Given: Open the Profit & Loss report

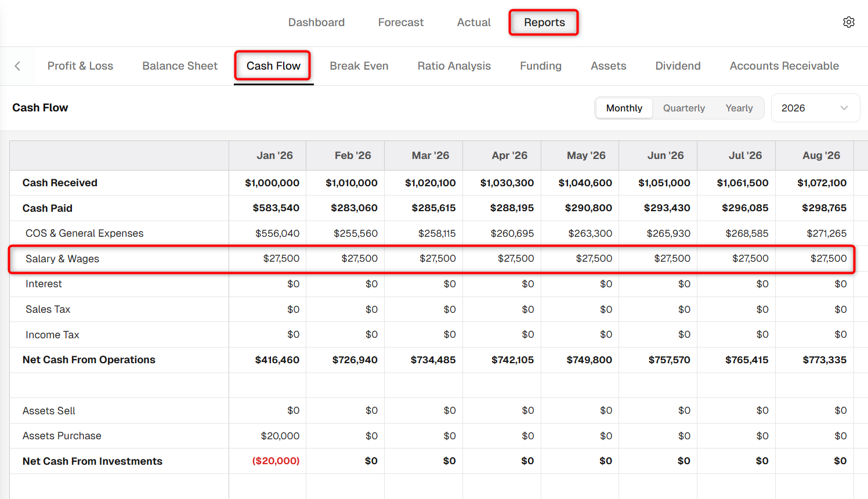Looking at the screenshot, I should [80, 66].
